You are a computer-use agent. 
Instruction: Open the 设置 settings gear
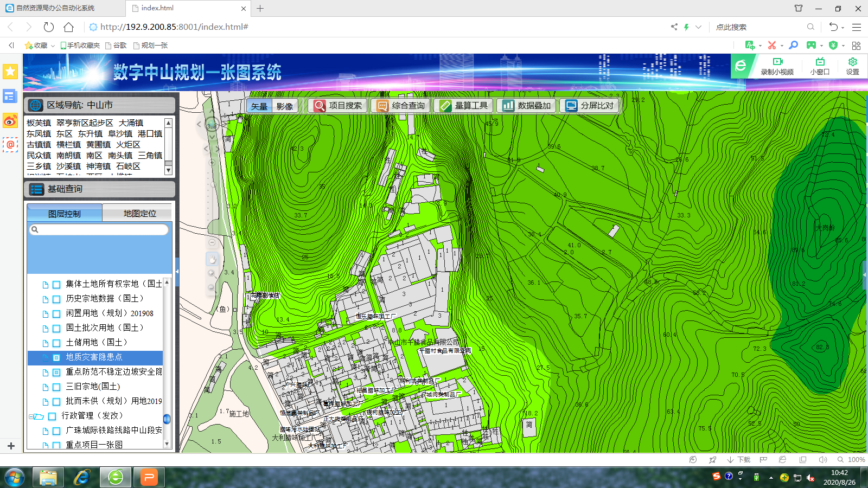point(852,66)
